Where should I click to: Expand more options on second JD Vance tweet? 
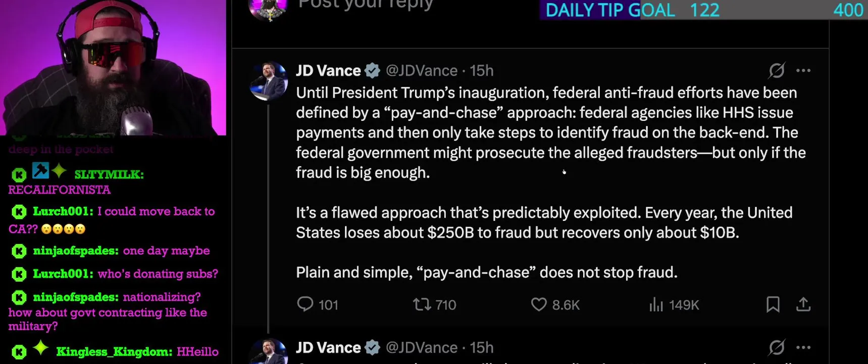tap(803, 347)
